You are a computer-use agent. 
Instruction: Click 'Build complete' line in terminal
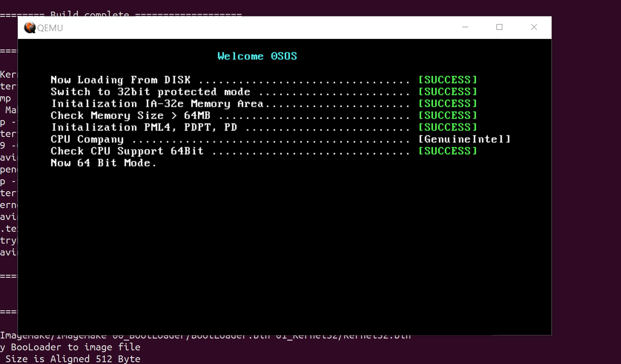tap(121, 14)
